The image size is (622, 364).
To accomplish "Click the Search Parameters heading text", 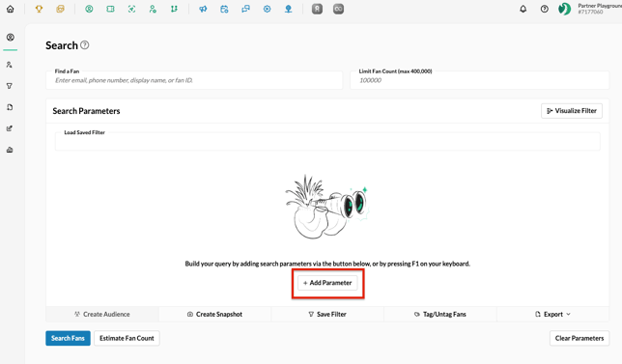I will coord(86,111).
